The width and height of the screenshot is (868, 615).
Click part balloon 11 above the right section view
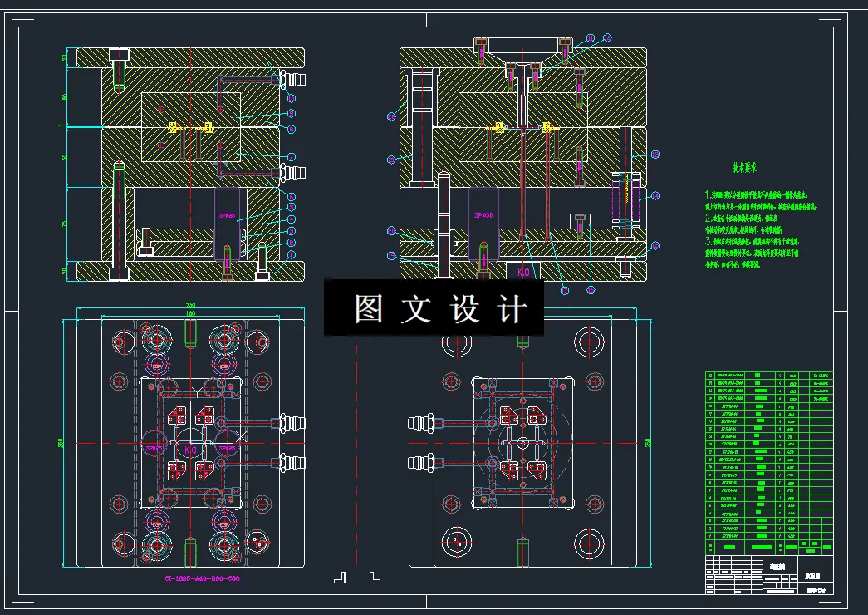(591, 38)
